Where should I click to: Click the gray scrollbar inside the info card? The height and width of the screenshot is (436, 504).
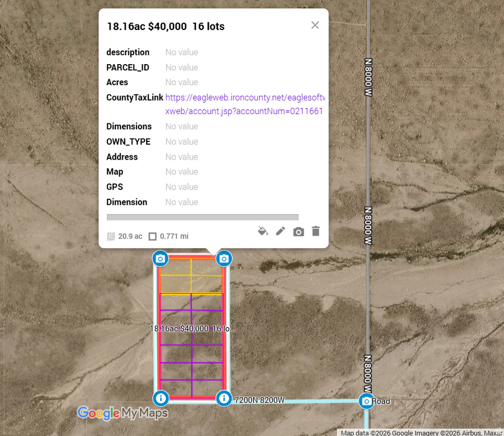(x=202, y=217)
